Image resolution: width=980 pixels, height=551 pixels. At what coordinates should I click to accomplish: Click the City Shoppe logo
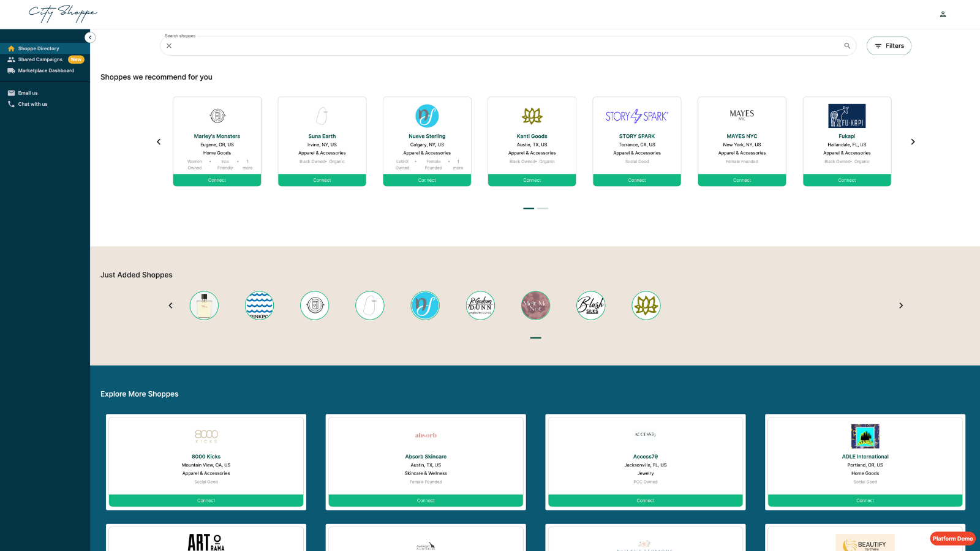pos(63,13)
